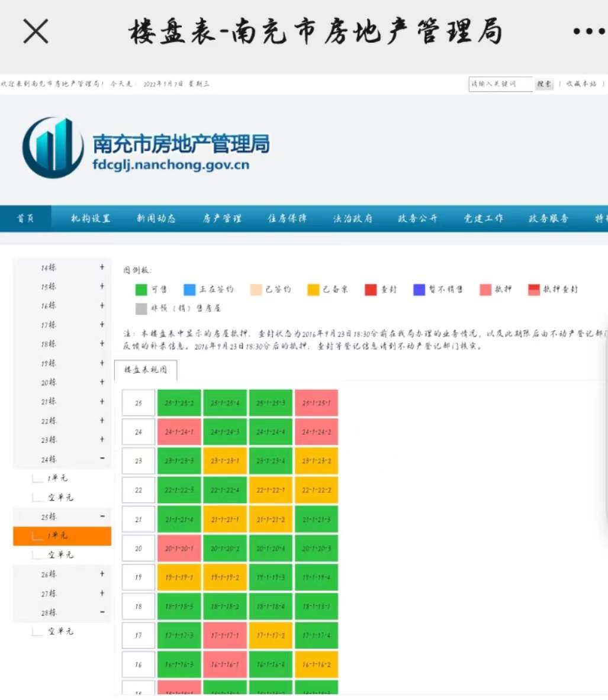Open the 房产管理 navigation menu

(222, 218)
